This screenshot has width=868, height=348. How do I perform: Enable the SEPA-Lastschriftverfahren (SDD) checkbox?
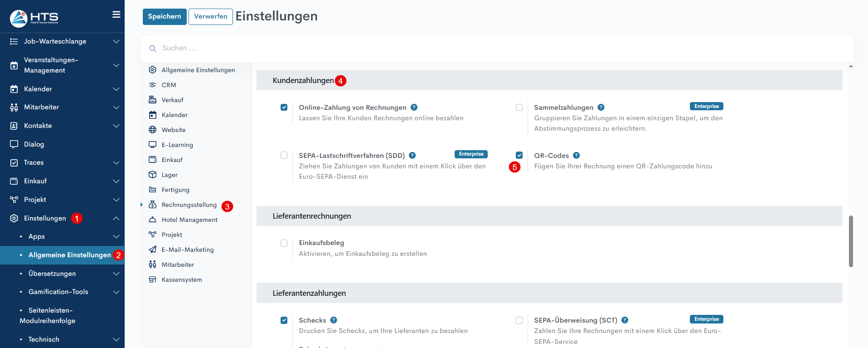tap(284, 155)
